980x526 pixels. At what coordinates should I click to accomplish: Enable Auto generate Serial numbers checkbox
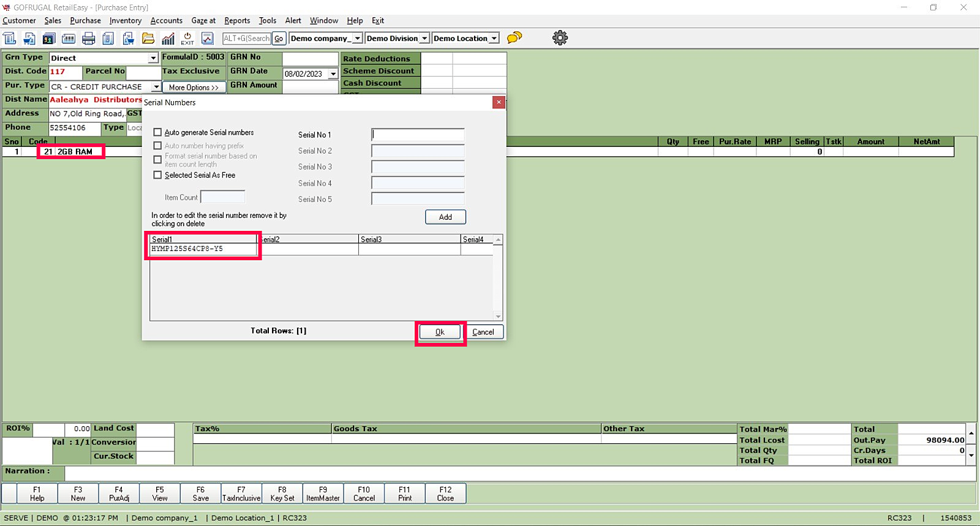tap(157, 132)
